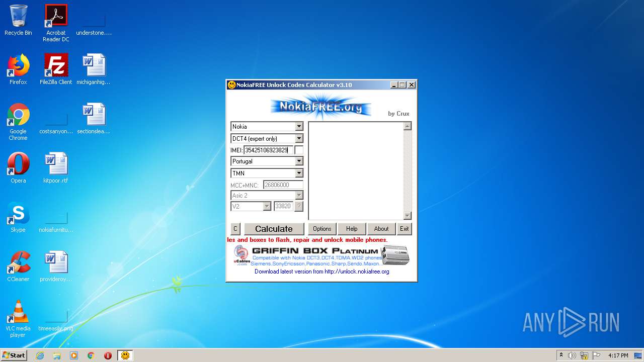The width and height of the screenshot is (644, 362).
Task: Open the Portugal country dropdown
Action: pyautogui.click(x=299, y=161)
